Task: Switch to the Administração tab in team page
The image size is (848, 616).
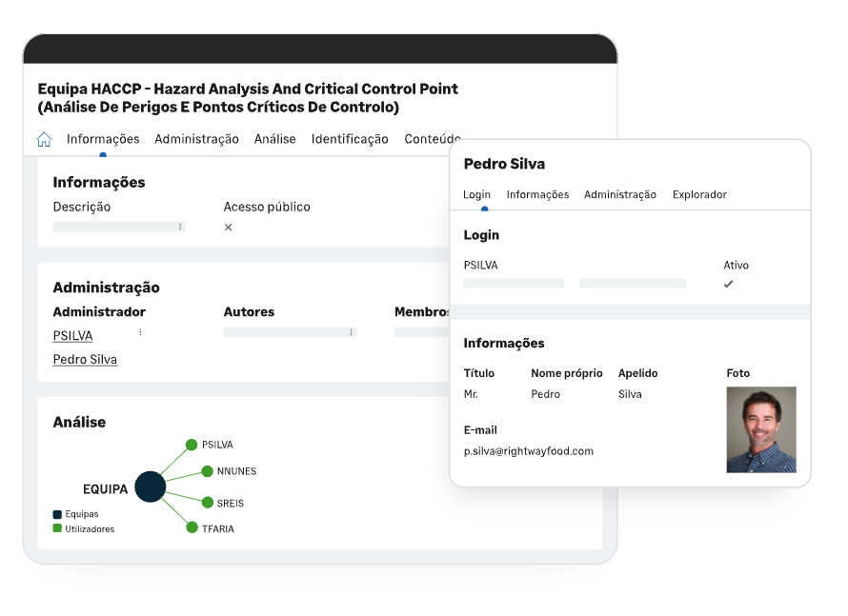Action: click(196, 139)
